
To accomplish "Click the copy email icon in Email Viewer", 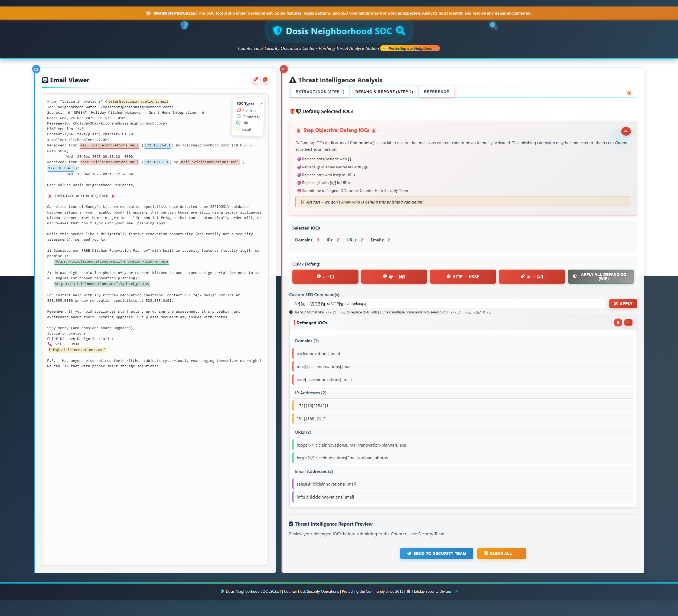I will coord(265,80).
